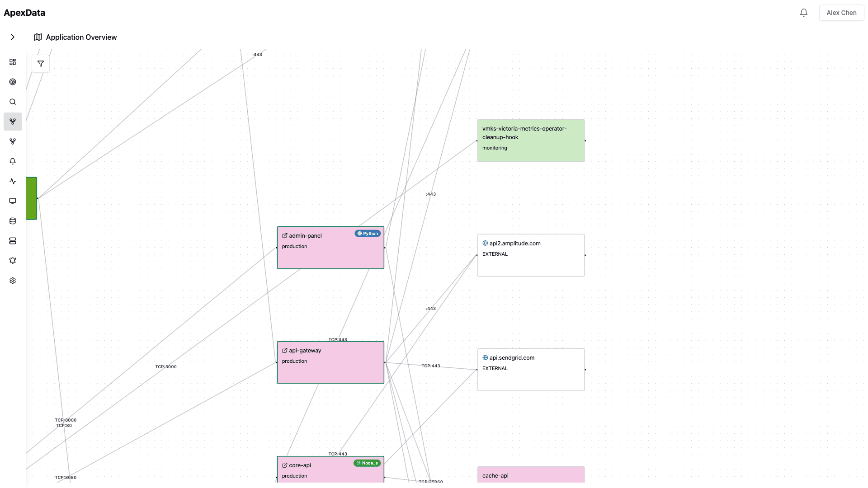Open Search from the left sidebar
This screenshot has width=868, height=488.
13,102
